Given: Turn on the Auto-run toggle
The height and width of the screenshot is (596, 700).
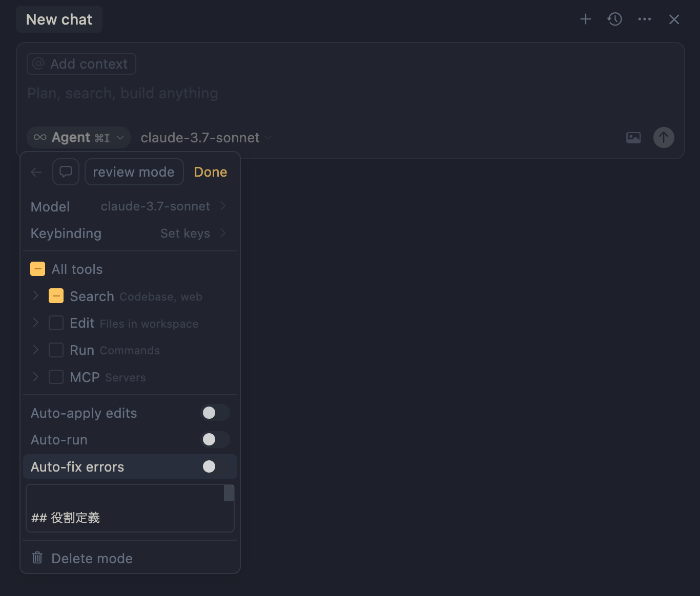Looking at the screenshot, I should 215,439.
